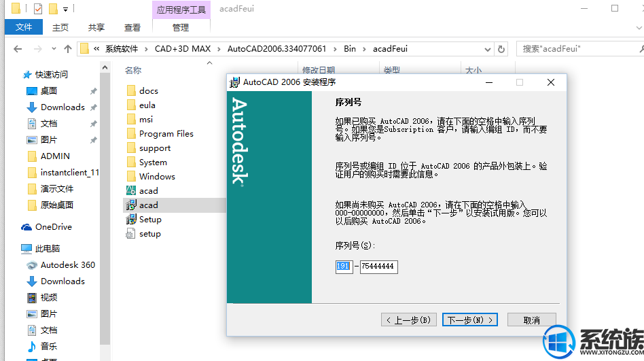The width and height of the screenshot is (644, 361).
Task: Select the Program Files folder icon
Action: [131, 134]
